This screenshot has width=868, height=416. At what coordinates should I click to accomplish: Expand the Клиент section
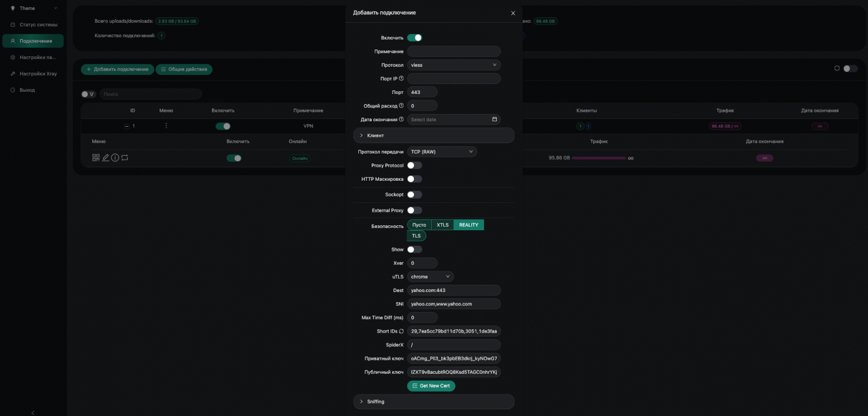[434, 135]
